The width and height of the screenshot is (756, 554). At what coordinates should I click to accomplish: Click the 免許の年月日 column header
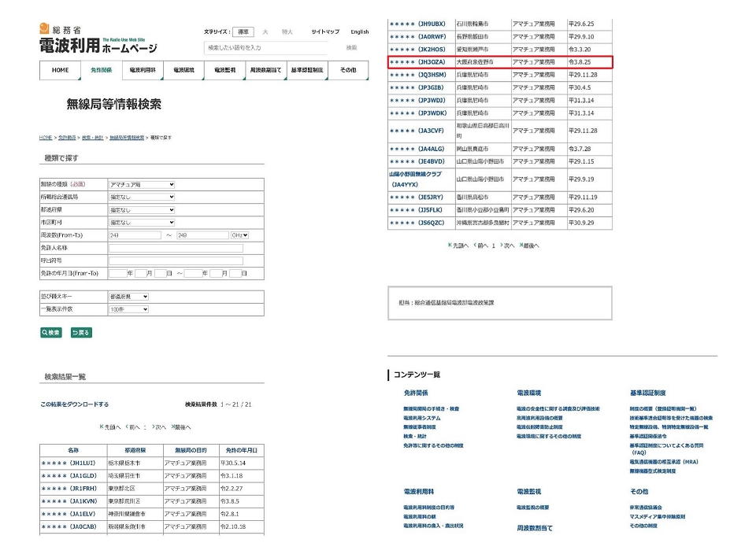coord(242,450)
